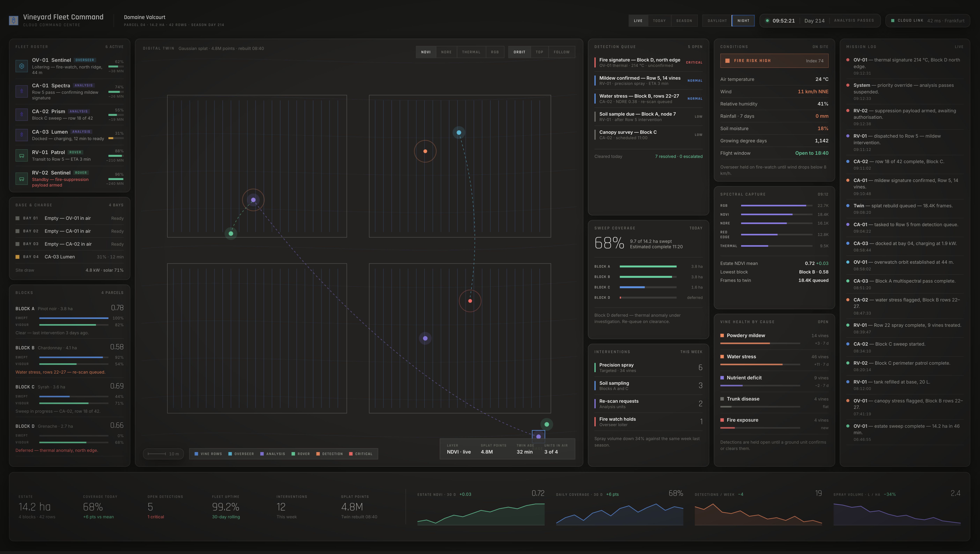980x554 pixels.
Task: Click the Block C sweep coverage bar
Action: [x=648, y=287]
